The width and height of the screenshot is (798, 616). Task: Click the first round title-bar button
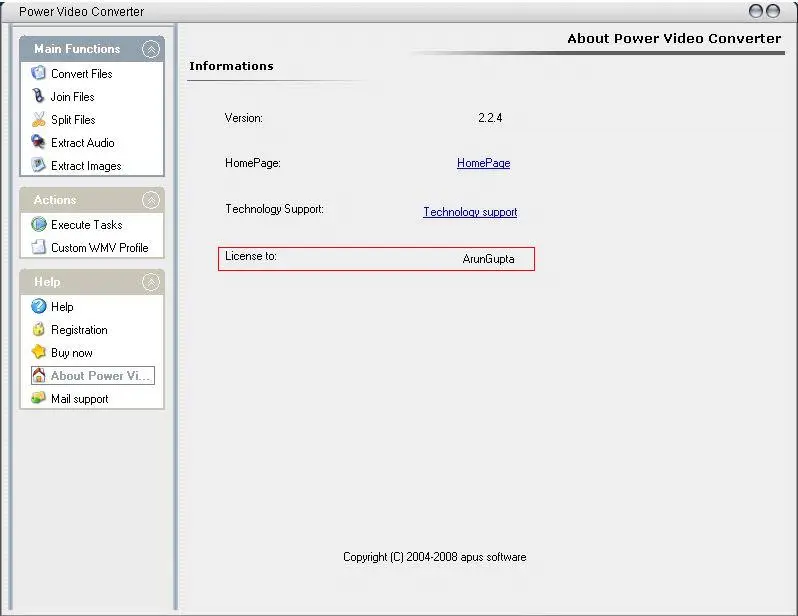(756, 11)
